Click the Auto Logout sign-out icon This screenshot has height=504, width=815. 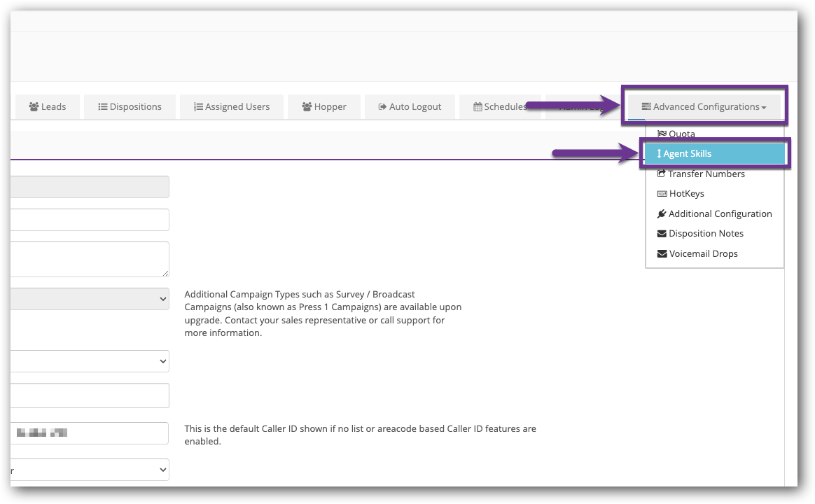point(382,106)
